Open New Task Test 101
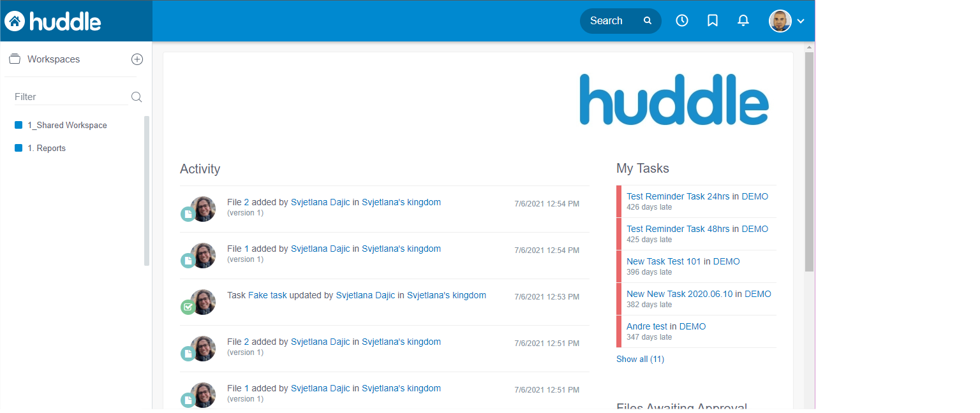 coord(664,261)
